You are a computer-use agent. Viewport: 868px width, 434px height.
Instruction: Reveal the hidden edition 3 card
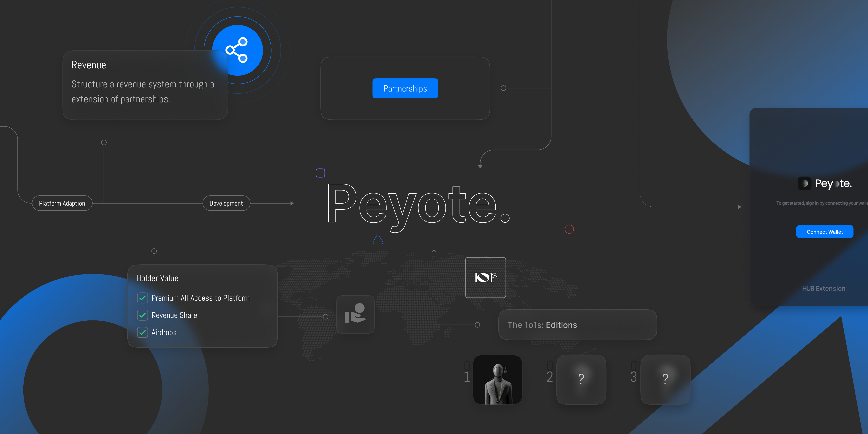(665, 379)
